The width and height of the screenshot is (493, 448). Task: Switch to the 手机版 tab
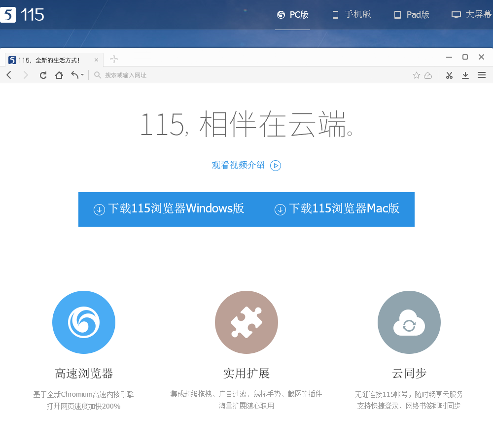click(352, 15)
